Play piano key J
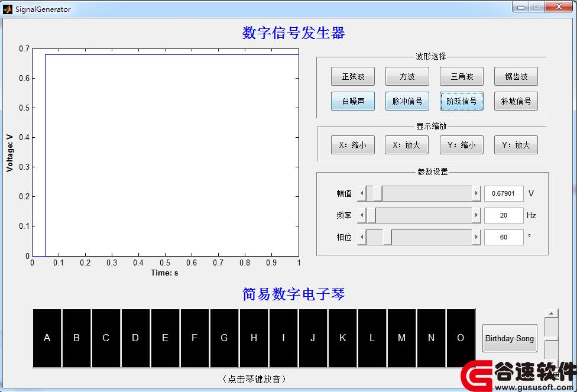577x392 pixels. coord(313,338)
